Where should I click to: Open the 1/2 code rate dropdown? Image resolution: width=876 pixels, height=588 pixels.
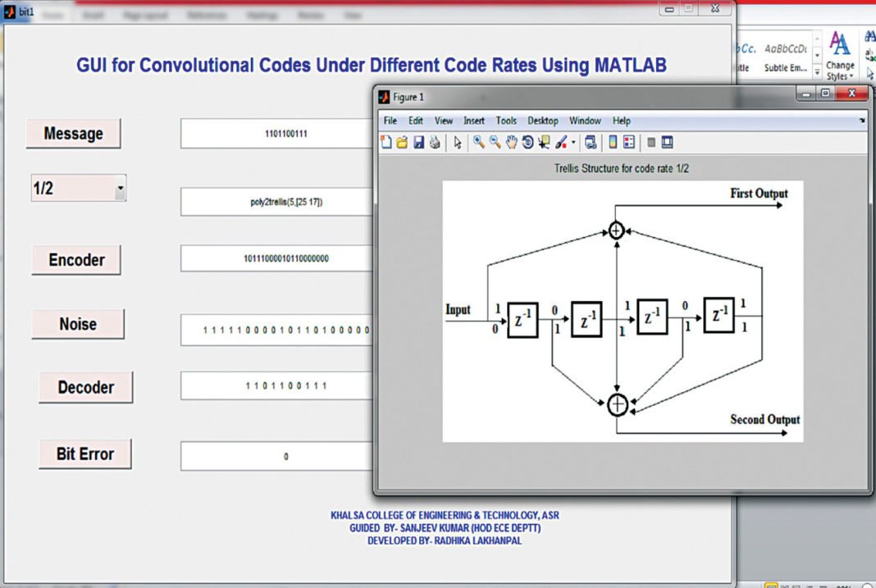[x=120, y=189]
